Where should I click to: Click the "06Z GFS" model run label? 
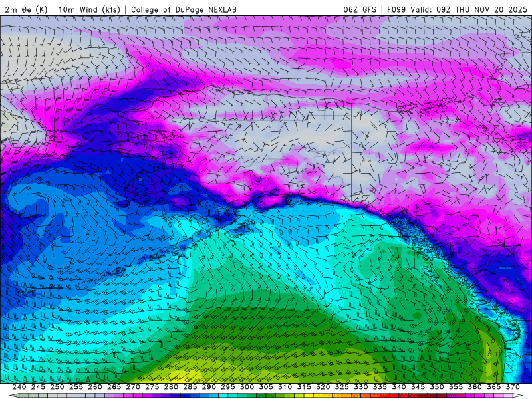[360, 9]
